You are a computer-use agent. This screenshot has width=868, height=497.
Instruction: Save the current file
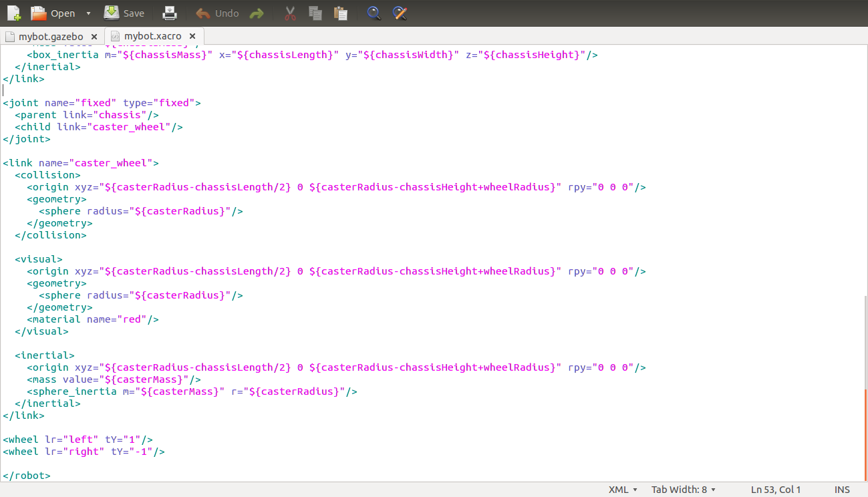[124, 13]
